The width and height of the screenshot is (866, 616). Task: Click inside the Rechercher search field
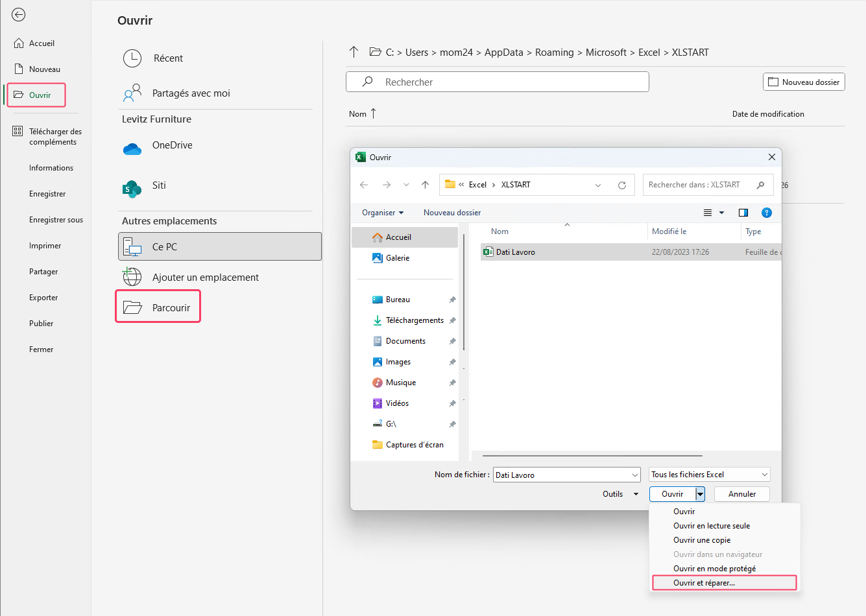click(x=497, y=82)
